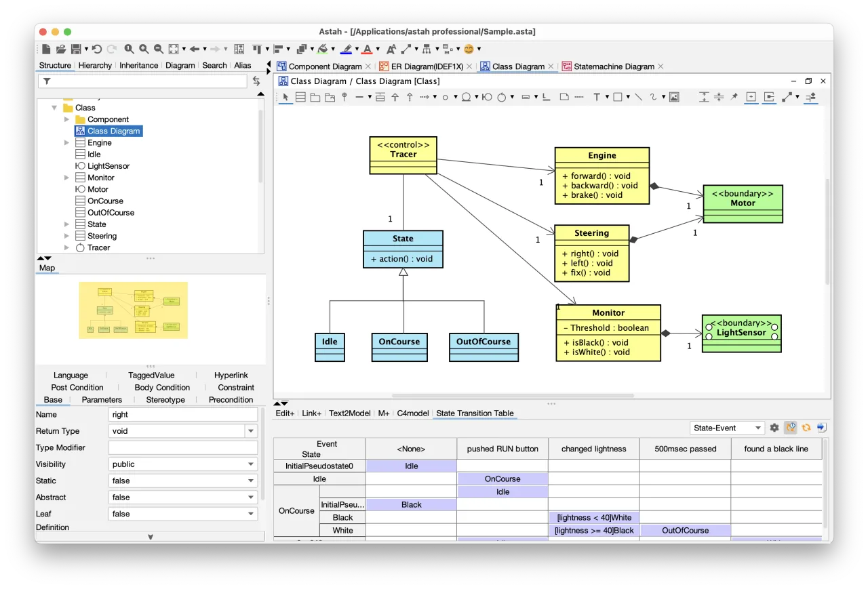Select the Note tool in diagram toolbar
This screenshot has height=589, width=868.
tap(564, 97)
